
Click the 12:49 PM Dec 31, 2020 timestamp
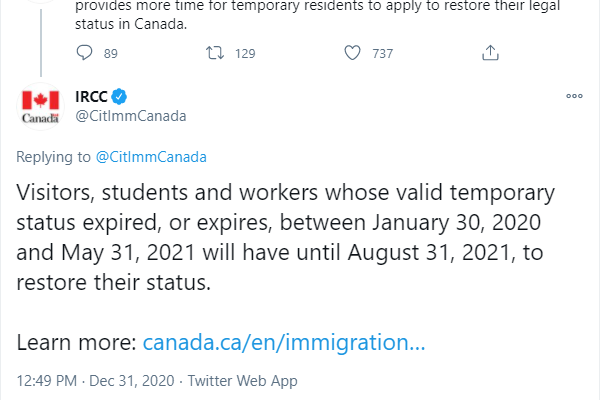(95, 381)
